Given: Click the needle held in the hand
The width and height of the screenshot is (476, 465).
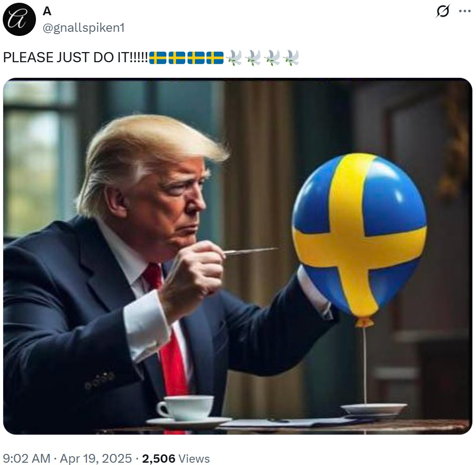Looking at the screenshot, I should (251, 251).
